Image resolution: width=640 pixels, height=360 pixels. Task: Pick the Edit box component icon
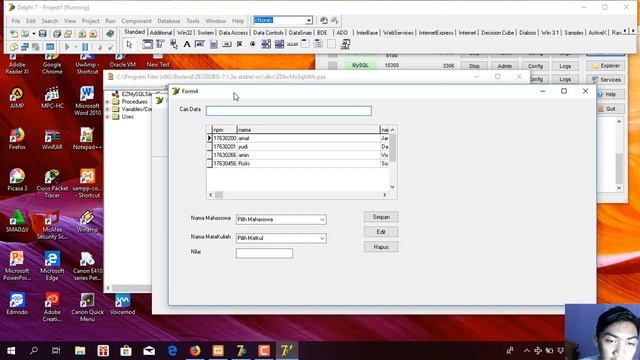200,44
